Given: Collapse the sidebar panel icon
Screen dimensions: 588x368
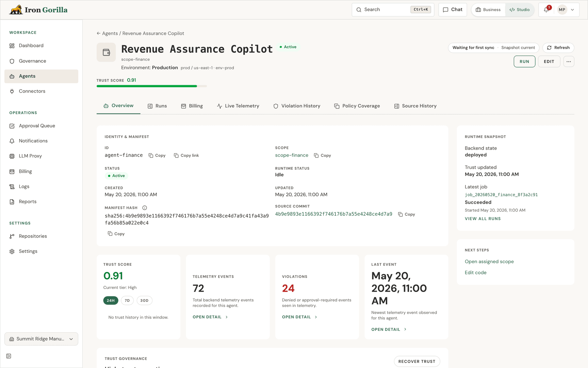Looking at the screenshot, I should pos(9,356).
